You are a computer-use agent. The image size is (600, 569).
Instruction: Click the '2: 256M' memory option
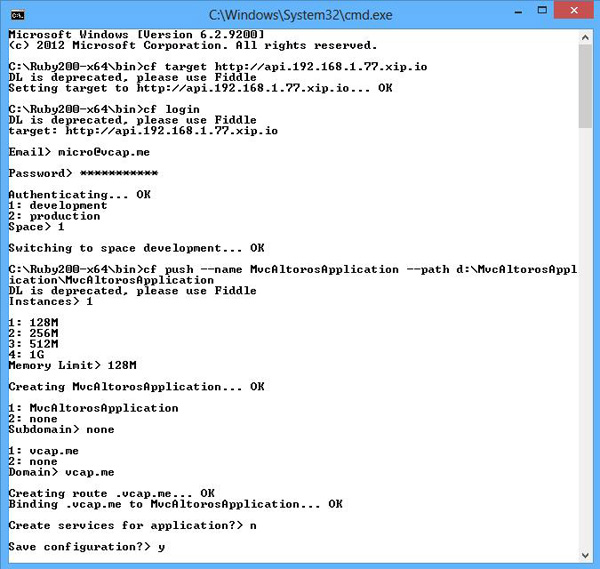point(33,333)
